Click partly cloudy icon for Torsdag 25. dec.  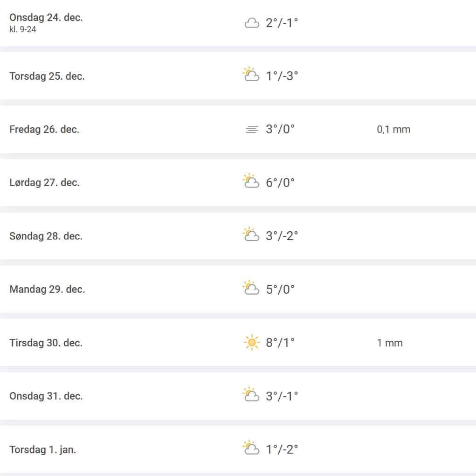click(x=251, y=75)
